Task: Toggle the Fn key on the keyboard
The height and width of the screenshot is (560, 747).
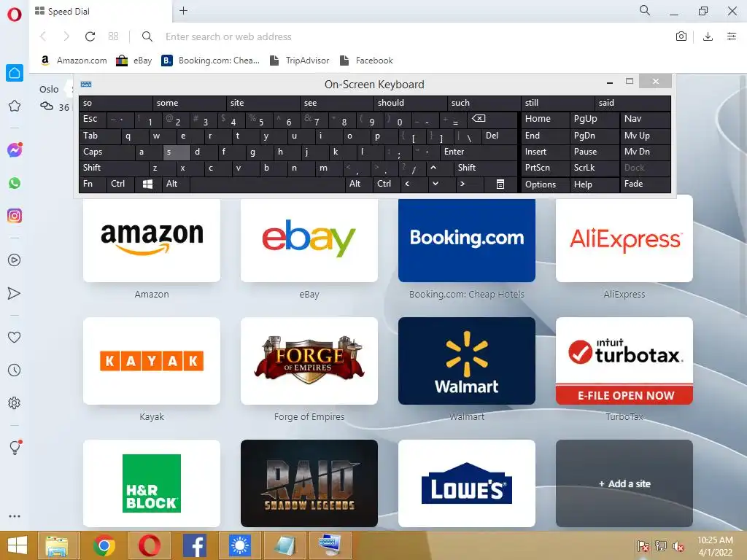Action: [93, 184]
